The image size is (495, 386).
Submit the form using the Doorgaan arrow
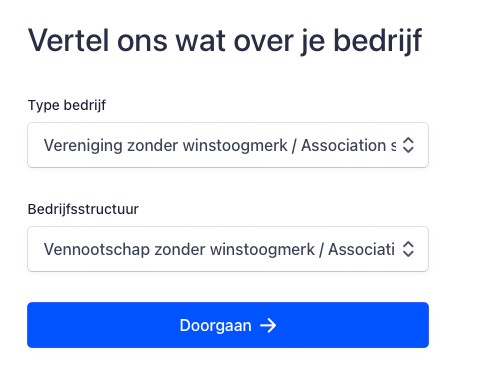(x=268, y=325)
